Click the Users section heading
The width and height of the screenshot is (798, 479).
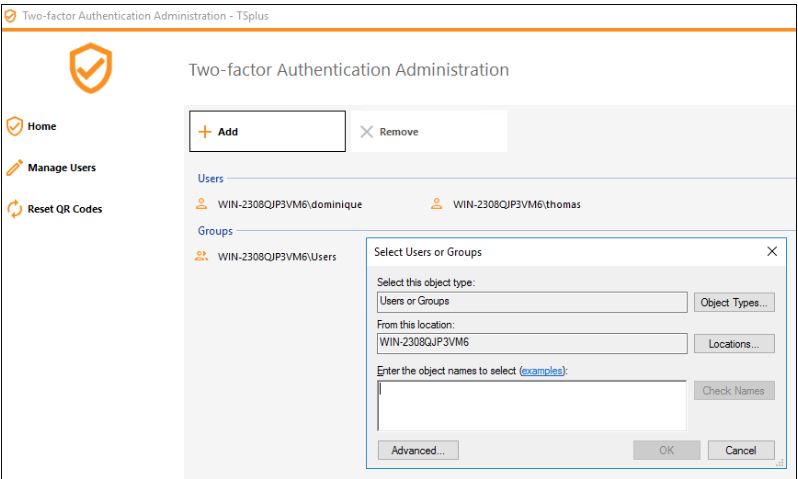(x=210, y=178)
